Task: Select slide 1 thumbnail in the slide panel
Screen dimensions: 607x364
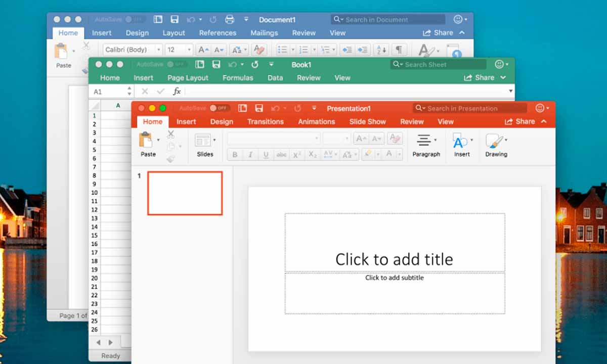Action: [x=185, y=193]
